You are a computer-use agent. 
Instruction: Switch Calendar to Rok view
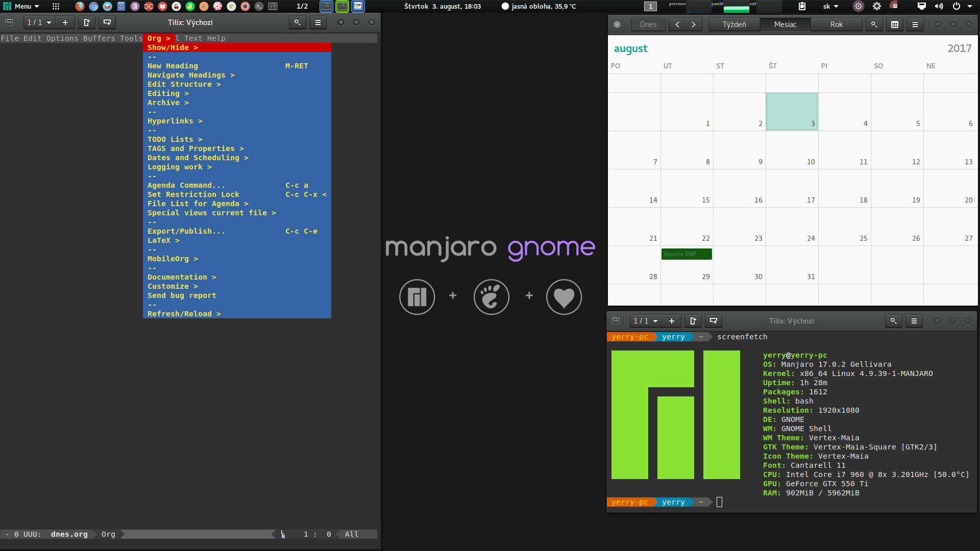click(836, 24)
